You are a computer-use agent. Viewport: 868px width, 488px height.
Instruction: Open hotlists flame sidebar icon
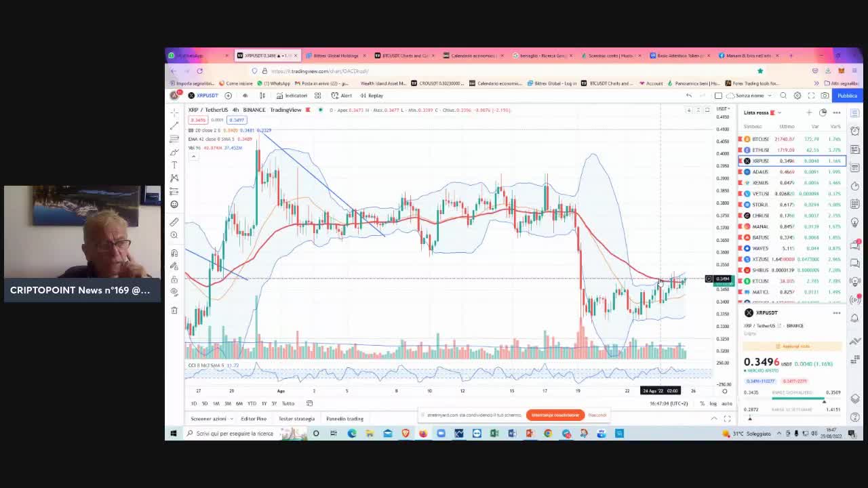click(x=855, y=186)
